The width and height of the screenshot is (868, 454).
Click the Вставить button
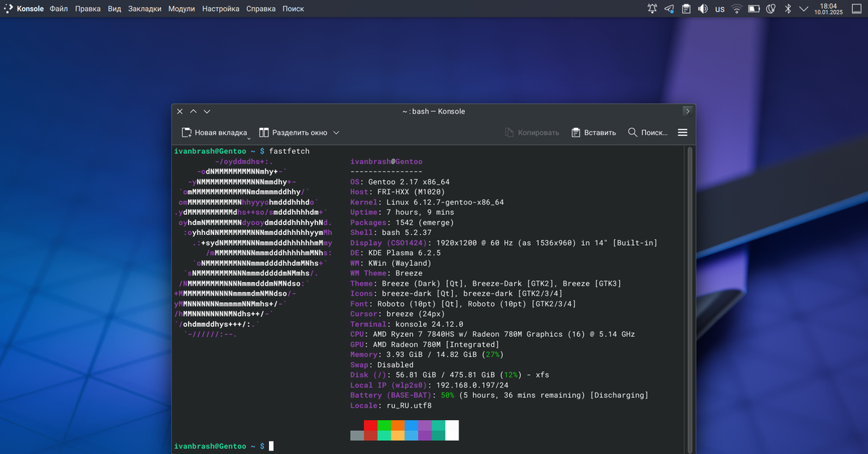tap(593, 132)
